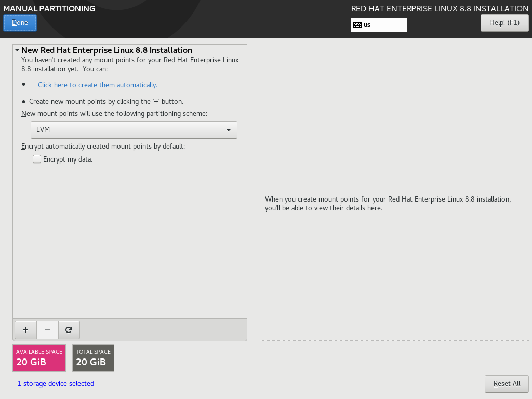The image size is (532, 399).
Task: Click the minus remove mount point button
Action: coord(47,330)
